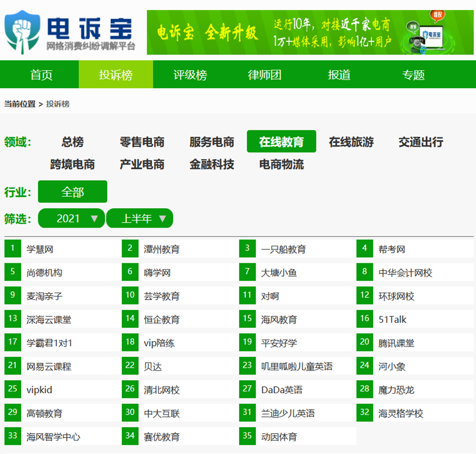This screenshot has height=454, width=476.
Task: Open rank 31 兰迪少儿英语 entry
Action: pos(298,412)
